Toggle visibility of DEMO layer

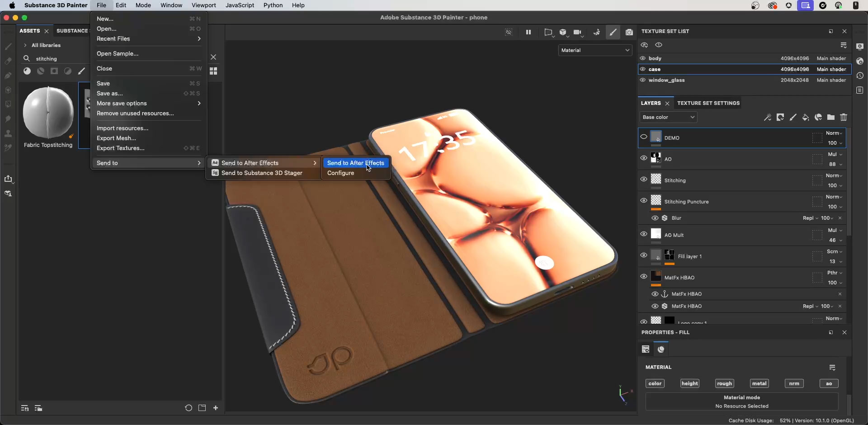pyautogui.click(x=644, y=137)
